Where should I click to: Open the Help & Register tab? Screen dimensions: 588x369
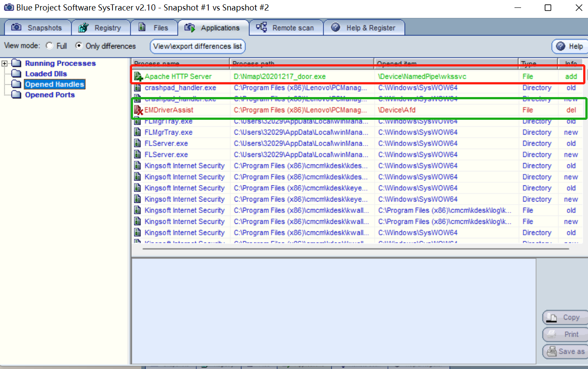[x=364, y=28]
